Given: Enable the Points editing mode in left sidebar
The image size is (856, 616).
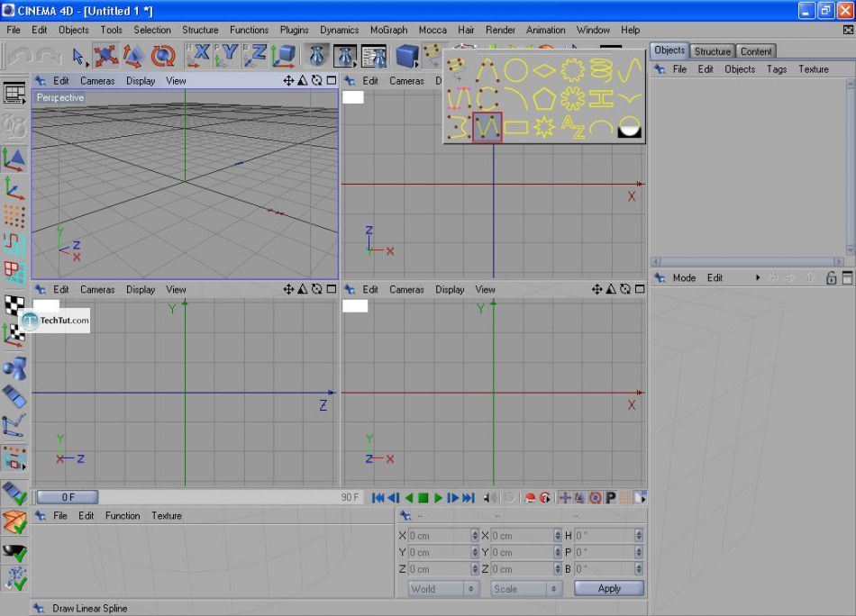Looking at the screenshot, I should pyautogui.click(x=14, y=215).
